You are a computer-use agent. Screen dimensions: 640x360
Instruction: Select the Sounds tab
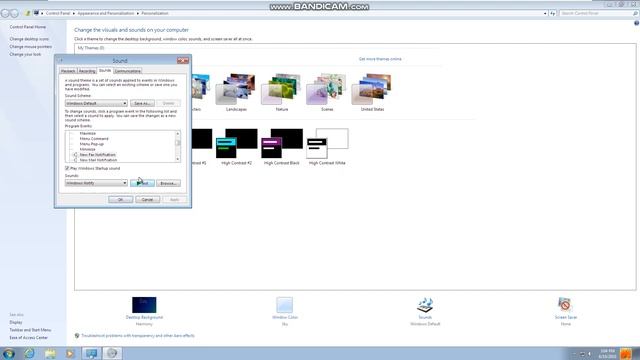(x=105, y=70)
